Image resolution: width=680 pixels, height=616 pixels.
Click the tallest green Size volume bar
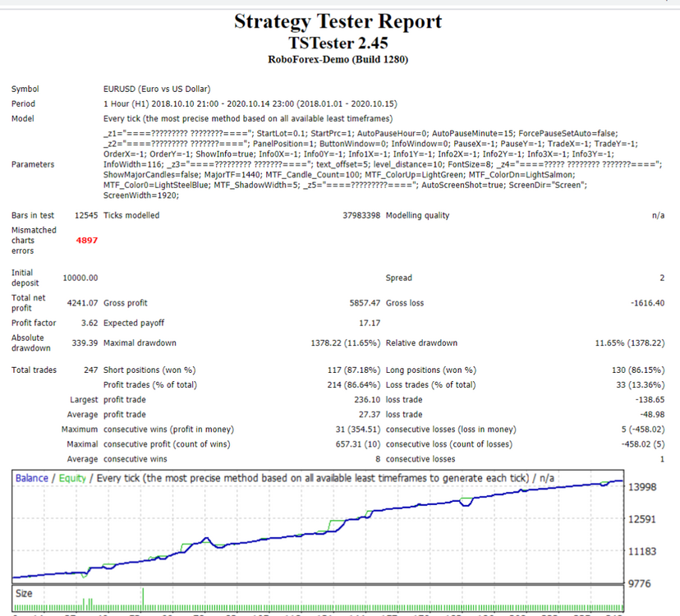coord(143,599)
